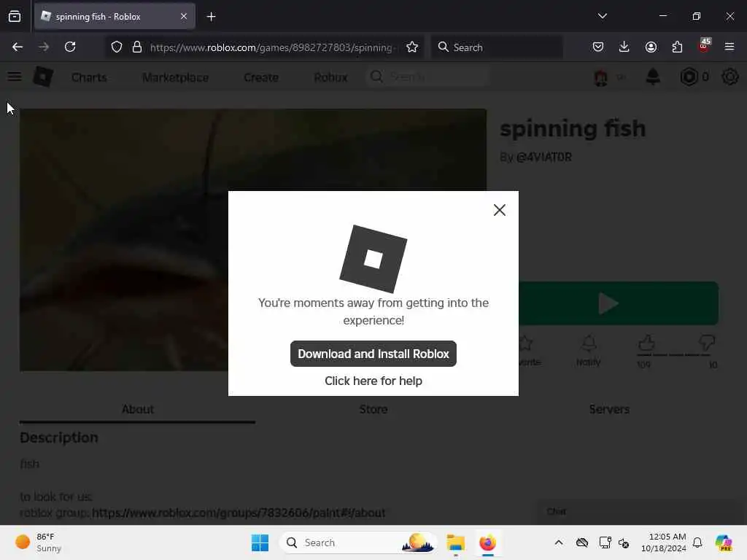Open Firefox View recent browsing icon
Image resolution: width=747 pixels, height=560 pixels.
coord(15,16)
